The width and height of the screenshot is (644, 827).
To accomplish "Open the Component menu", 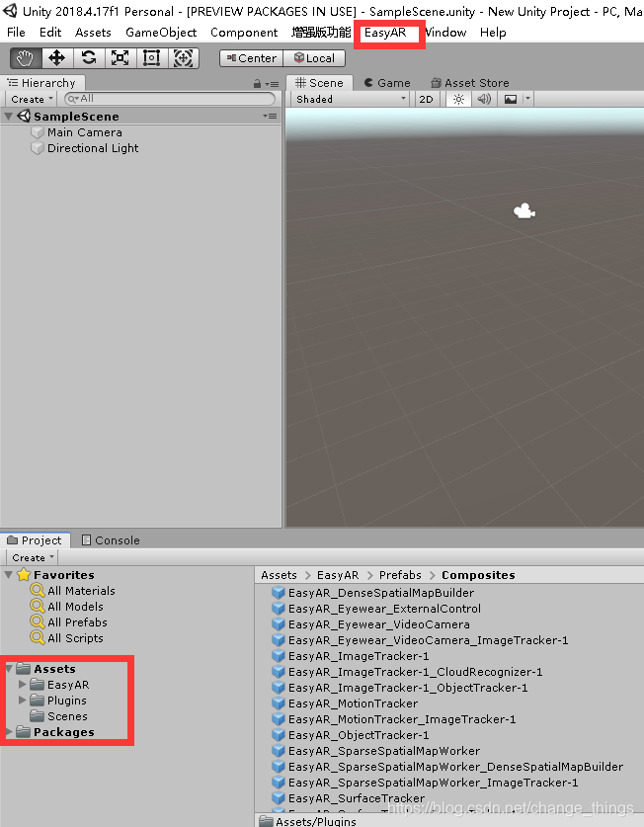I will pos(244,33).
